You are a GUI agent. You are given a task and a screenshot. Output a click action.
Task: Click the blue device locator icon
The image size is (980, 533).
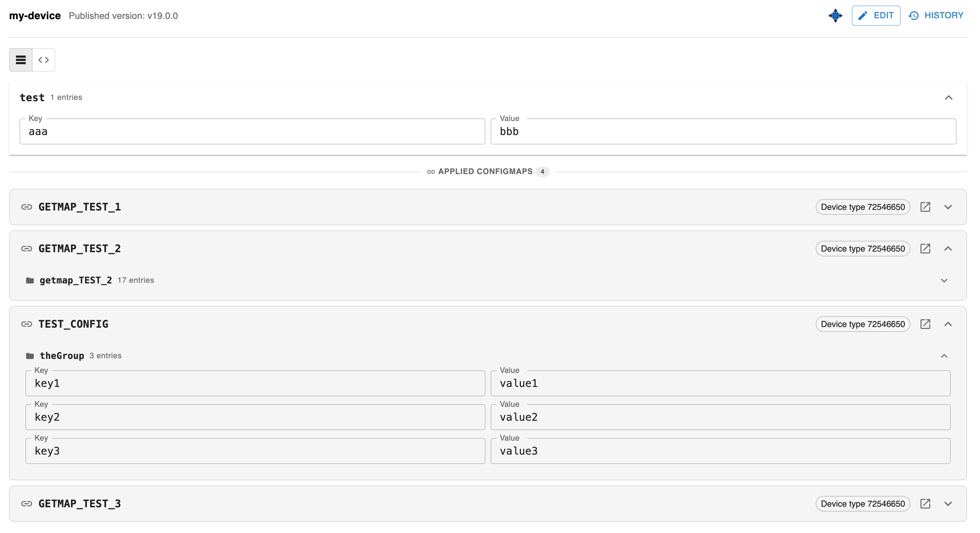(835, 16)
